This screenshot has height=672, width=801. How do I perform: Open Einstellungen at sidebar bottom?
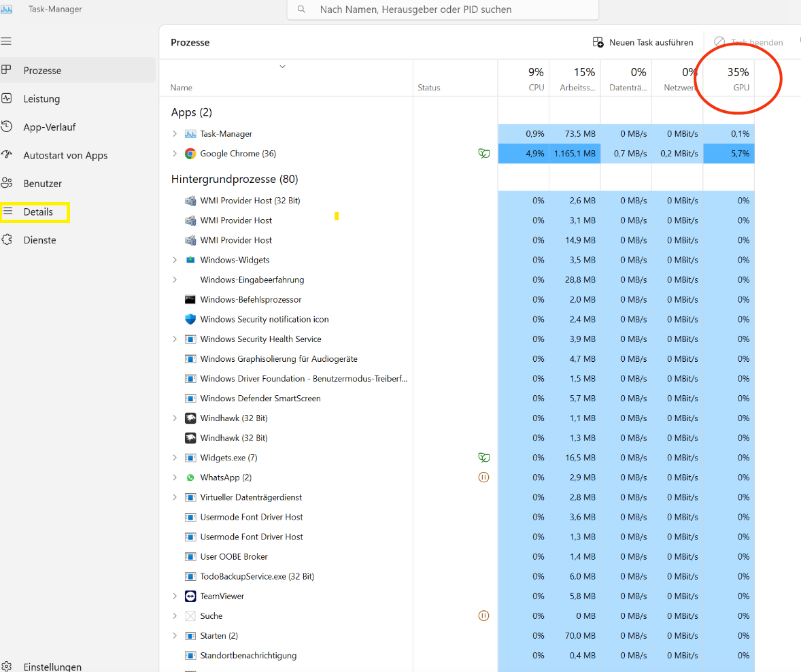tap(78, 666)
